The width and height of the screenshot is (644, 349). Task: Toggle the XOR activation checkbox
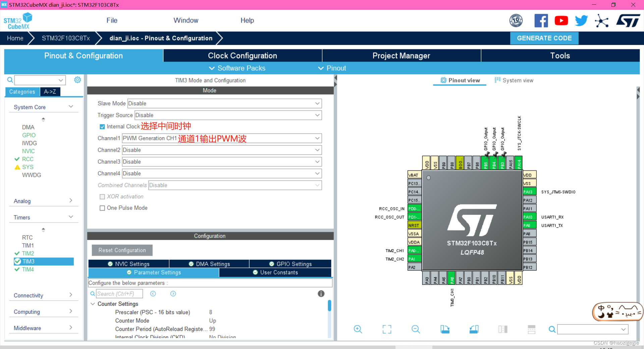click(102, 197)
